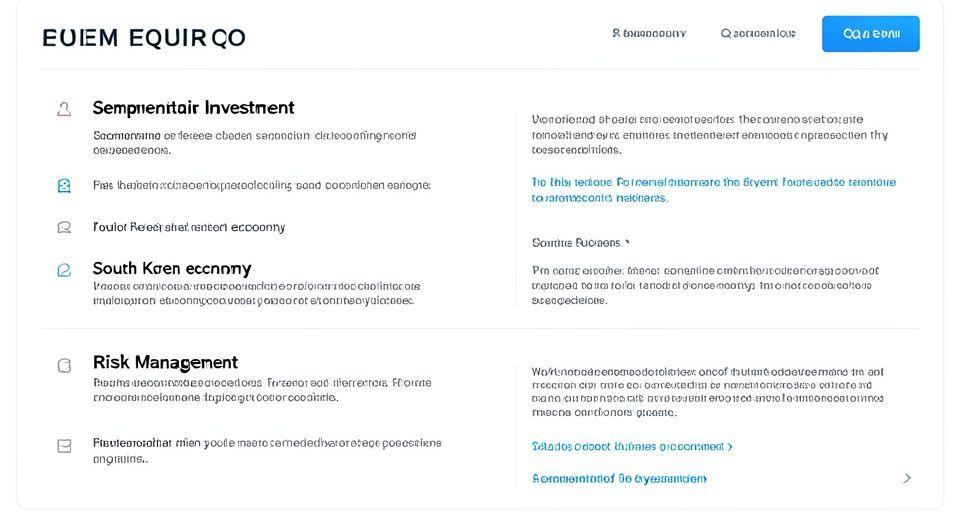Open the two-line blue link in right column

click(712, 190)
